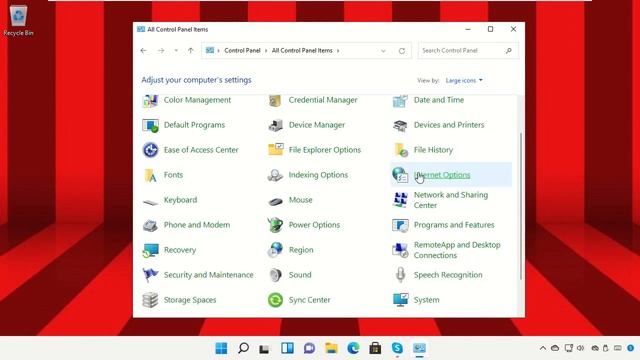
Task: Launch the Device Manager icon
Action: pyautogui.click(x=276, y=125)
